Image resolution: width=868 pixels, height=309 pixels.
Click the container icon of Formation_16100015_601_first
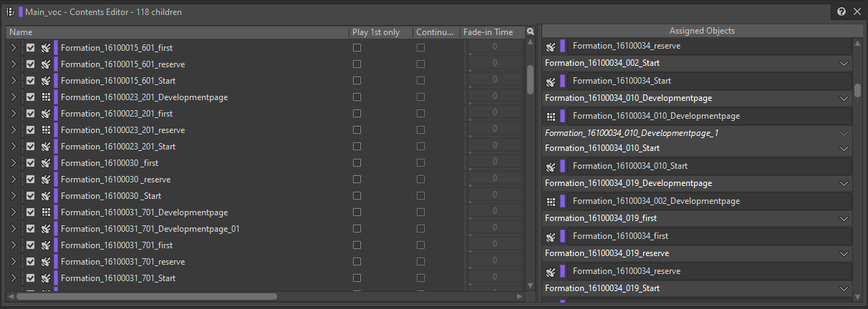click(x=46, y=48)
